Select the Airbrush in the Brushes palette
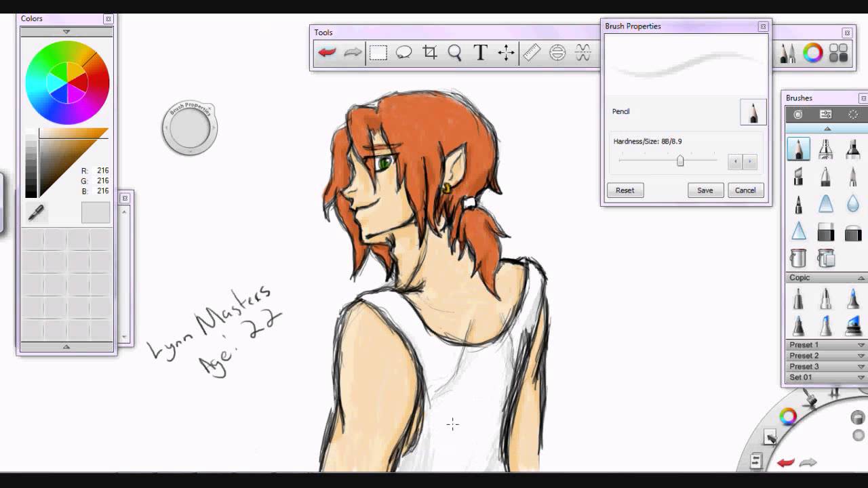Viewport: 868px width, 488px height. coord(826,148)
